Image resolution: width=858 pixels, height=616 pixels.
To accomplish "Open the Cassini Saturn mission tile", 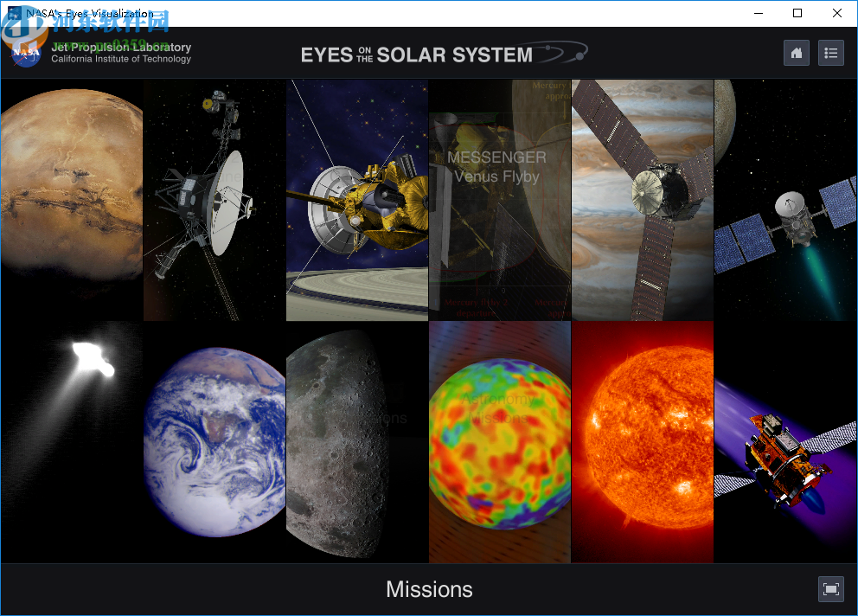I will point(356,199).
